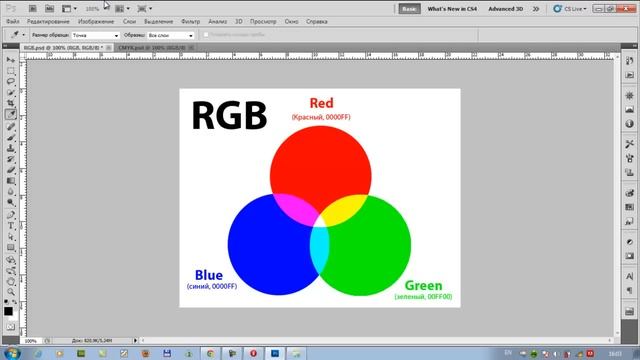This screenshot has width=640, height=360.
Task: Select the Rectangular Marquee tool
Action: point(11,71)
